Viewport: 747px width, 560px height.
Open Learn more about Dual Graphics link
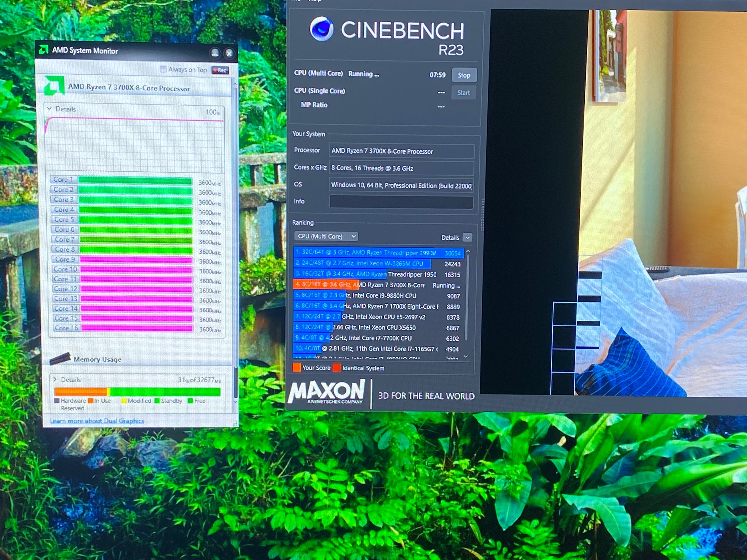97,421
